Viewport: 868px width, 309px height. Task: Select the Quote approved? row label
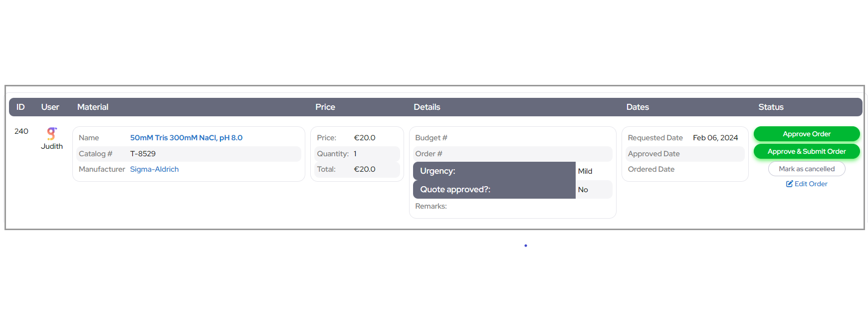click(455, 189)
